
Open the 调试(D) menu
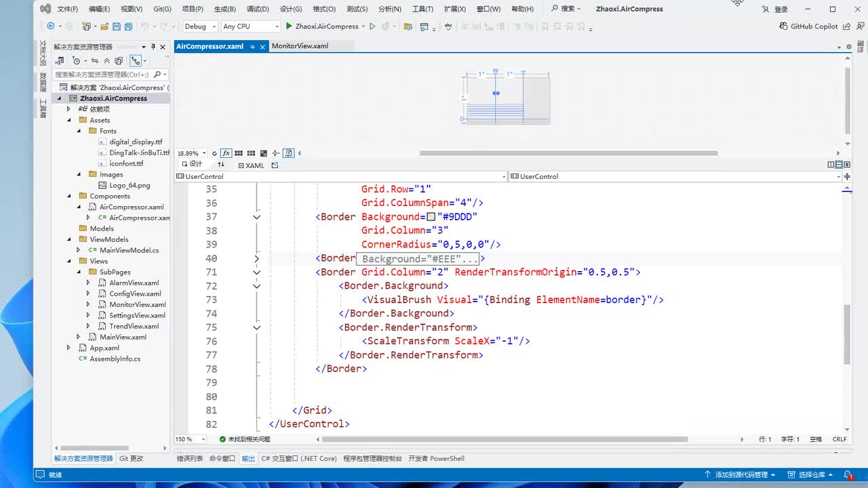click(x=257, y=9)
